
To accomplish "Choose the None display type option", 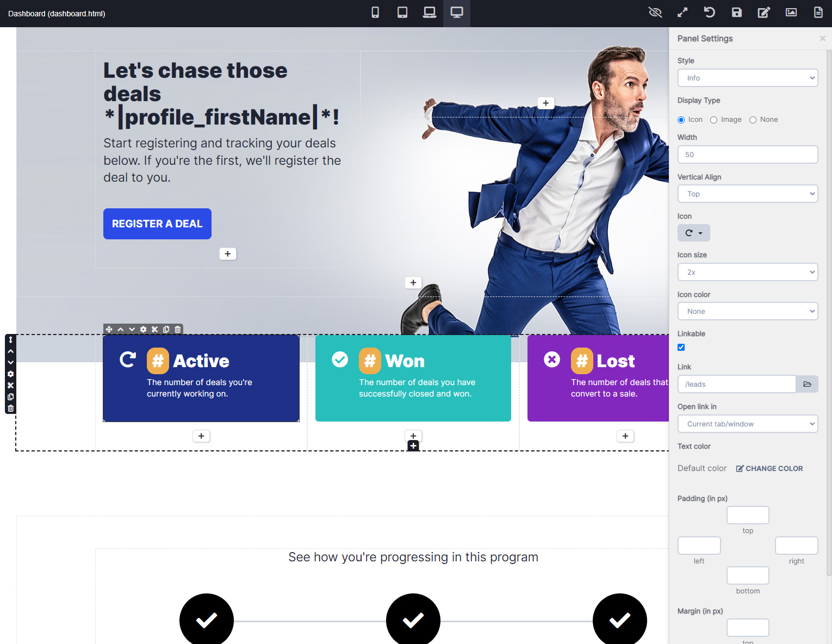I will coord(753,120).
